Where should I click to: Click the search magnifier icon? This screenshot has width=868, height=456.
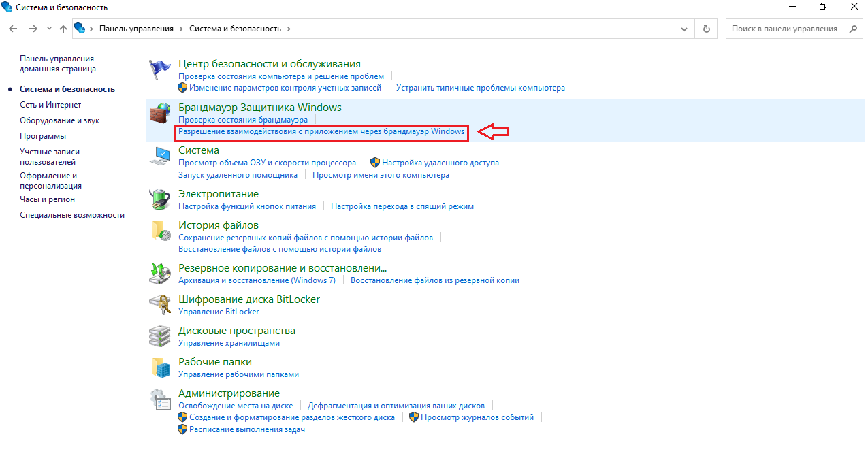[852, 29]
